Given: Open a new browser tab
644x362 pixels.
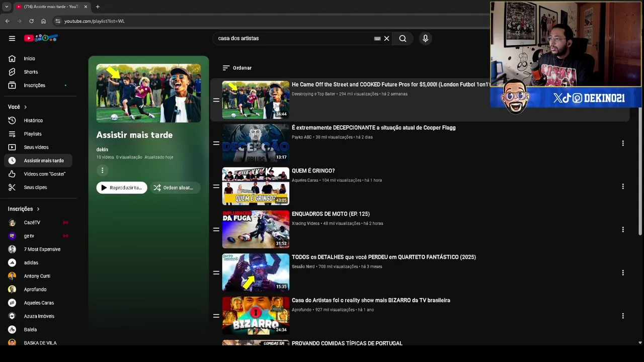Looking at the screenshot, I should 98,7.
